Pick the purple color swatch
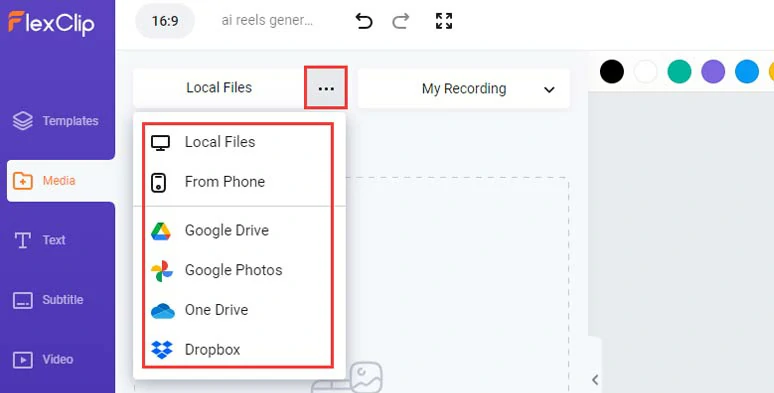Viewport: 774px width, 393px height. [x=713, y=72]
